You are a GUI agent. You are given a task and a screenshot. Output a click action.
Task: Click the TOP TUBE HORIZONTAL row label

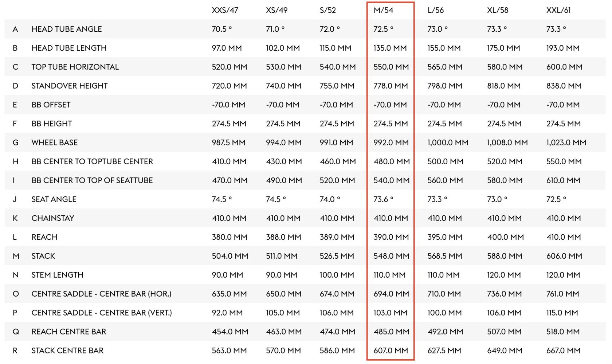75,67
